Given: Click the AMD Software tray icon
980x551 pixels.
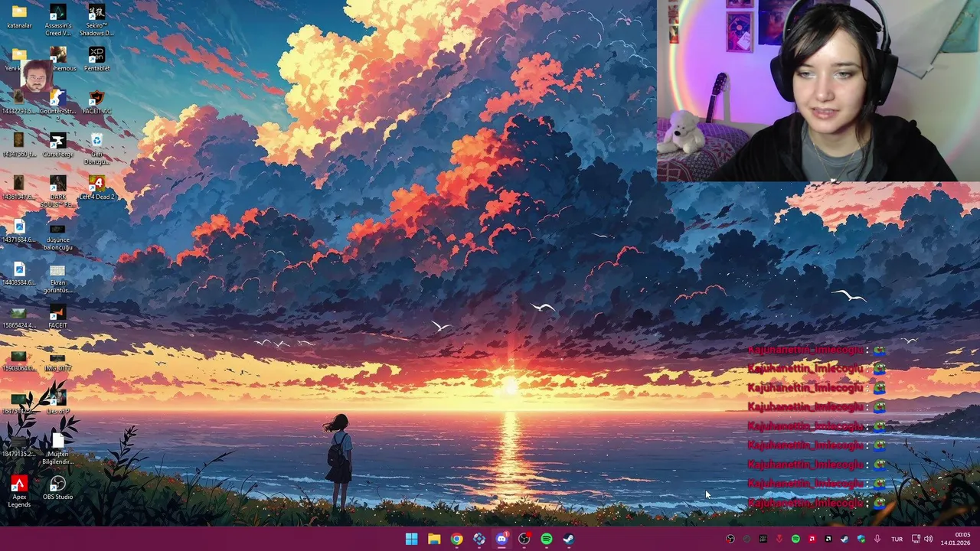Looking at the screenshot, I should pos(812,539).
